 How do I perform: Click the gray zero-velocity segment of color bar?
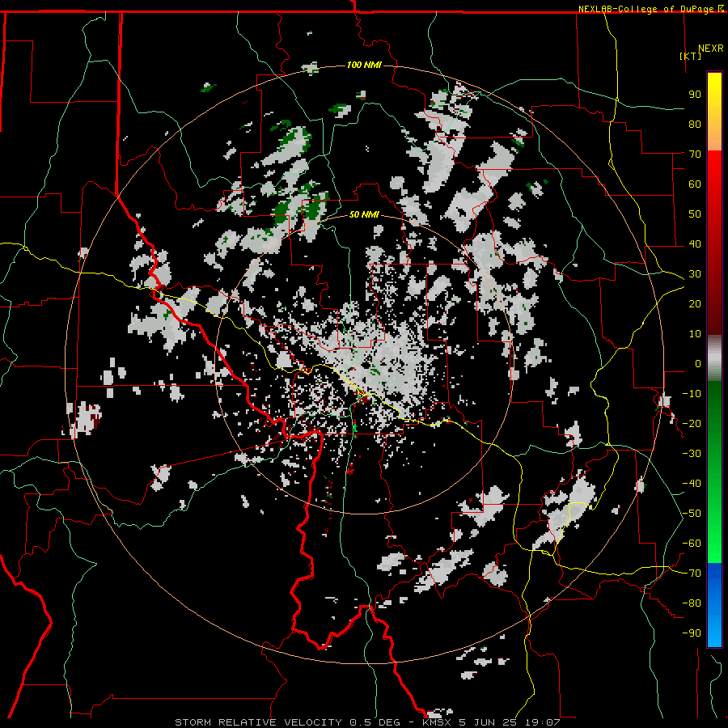714,358
